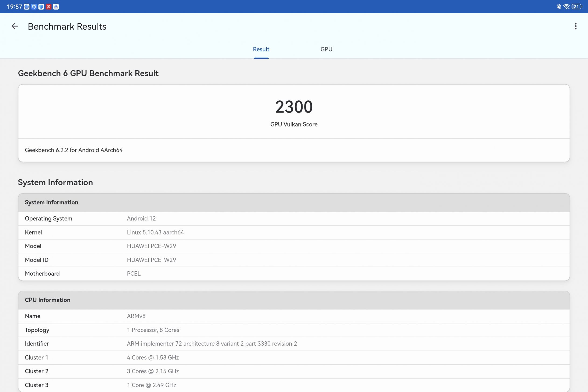Screen dimensions: 588x392
Task: Tap the second blue notification icon
Action: (x=34, y=7)
